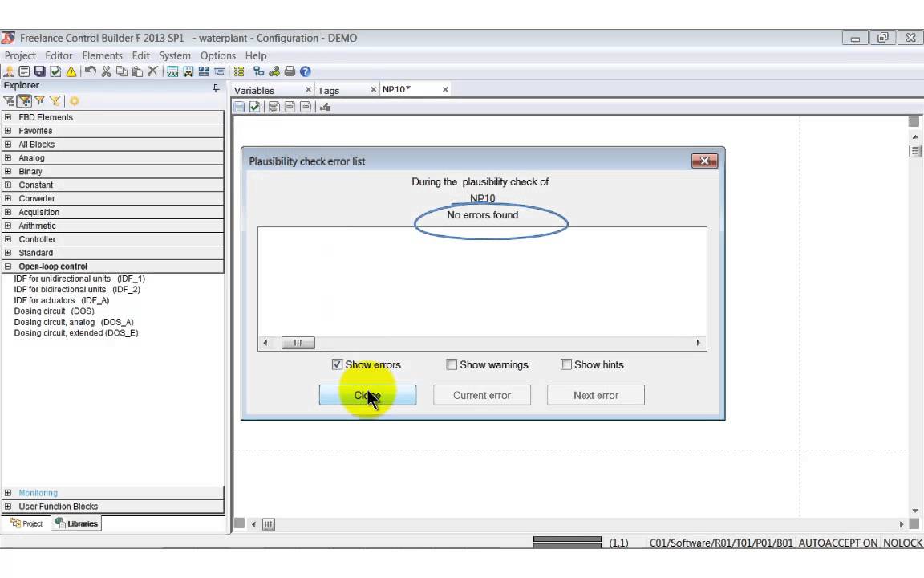This screenshot has height=578, width=924.
Task: Pin the Explorer panel
Action: pyautogui.click(x=216, y=88)
